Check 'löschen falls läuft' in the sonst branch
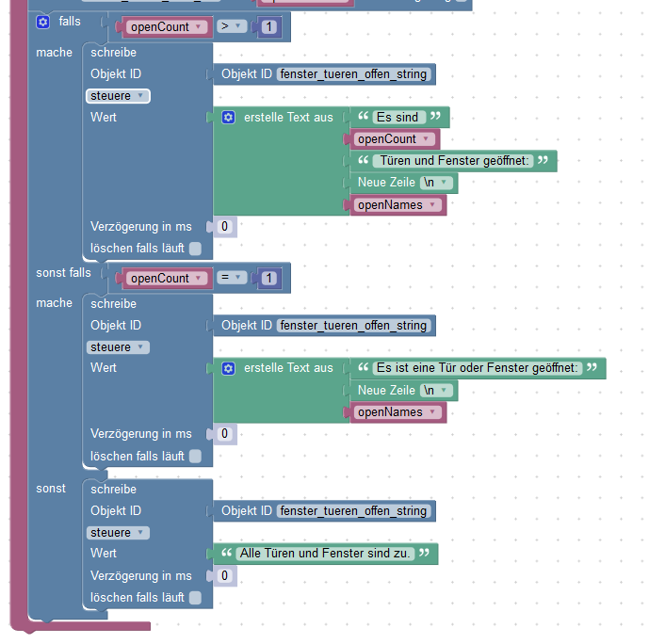This screenshot has height=644, width=649. click(x=195, y=597)
